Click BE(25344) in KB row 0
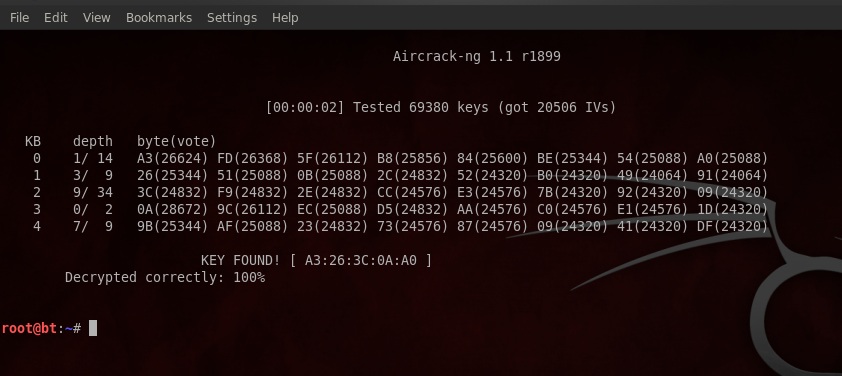Screen dimensions: 842x376 (573, 158)
